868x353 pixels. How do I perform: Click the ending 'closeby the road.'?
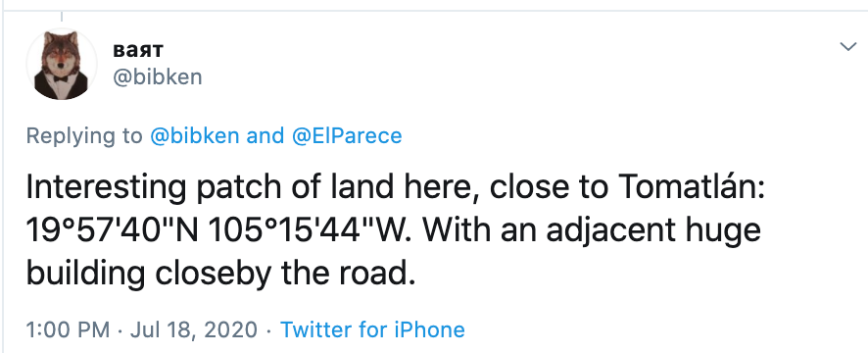coord(286,274)
